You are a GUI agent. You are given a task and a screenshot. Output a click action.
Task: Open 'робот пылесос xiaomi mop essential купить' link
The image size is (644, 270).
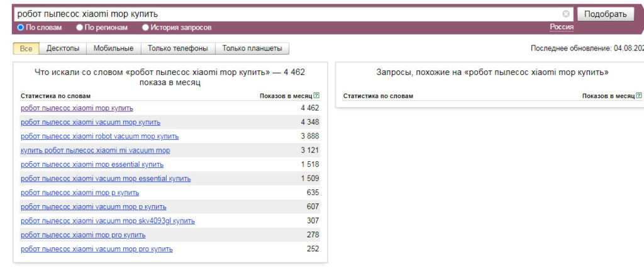(92, 164)
